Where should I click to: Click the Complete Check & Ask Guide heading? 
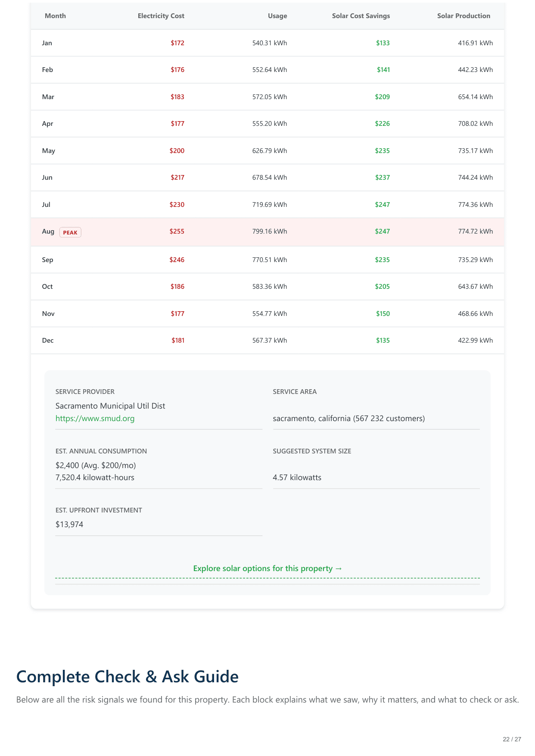pyautogui.click(x=127, y=677)
